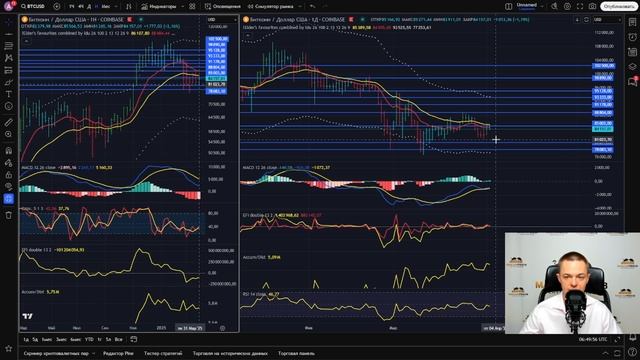
Task: Select the Text tool
Action: 9,94
